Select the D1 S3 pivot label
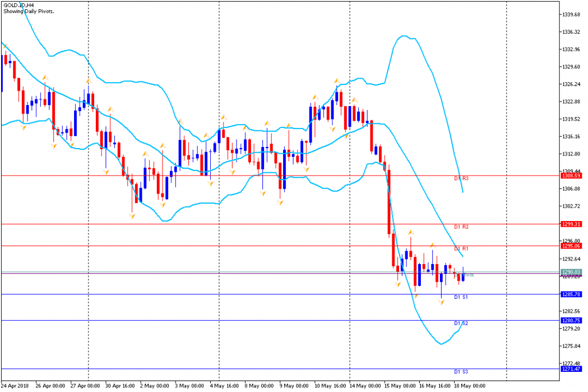588x392 pixels. click(x=461, y=372)
